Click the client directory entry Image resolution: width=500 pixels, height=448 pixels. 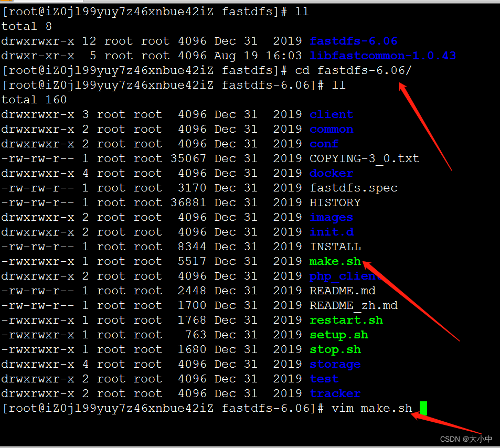tap(331, 114)
